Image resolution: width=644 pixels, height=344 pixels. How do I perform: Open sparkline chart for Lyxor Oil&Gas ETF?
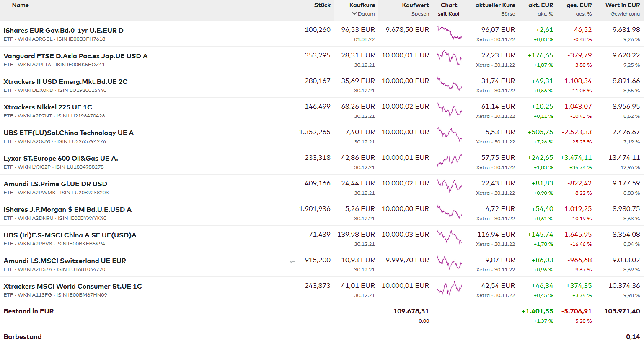tap(449, 160)
